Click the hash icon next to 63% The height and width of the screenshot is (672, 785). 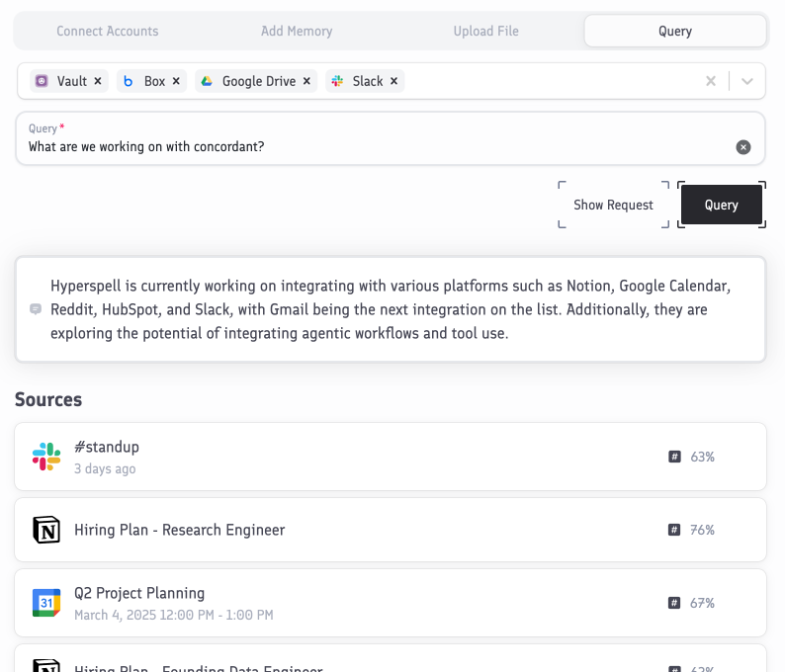674,457
